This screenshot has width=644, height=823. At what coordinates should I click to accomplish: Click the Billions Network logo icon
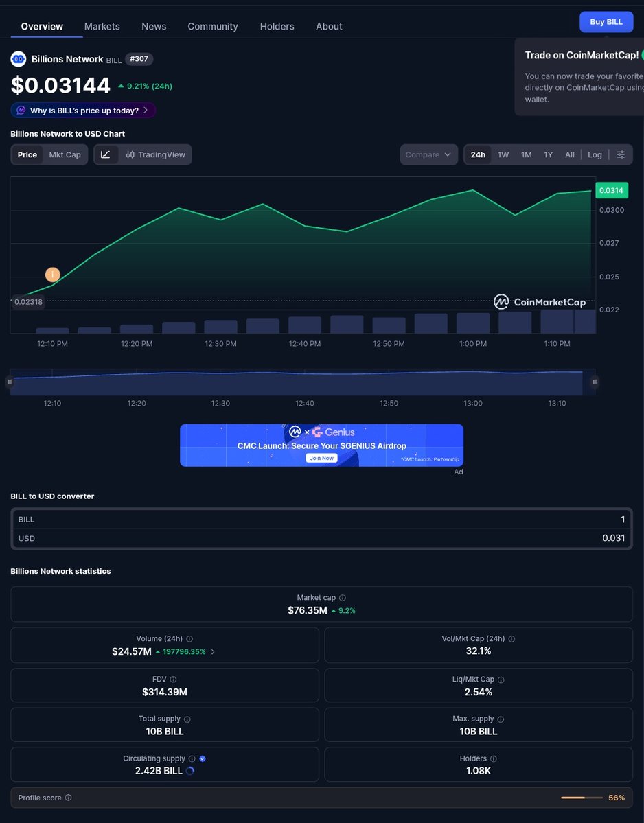(19, 59)
